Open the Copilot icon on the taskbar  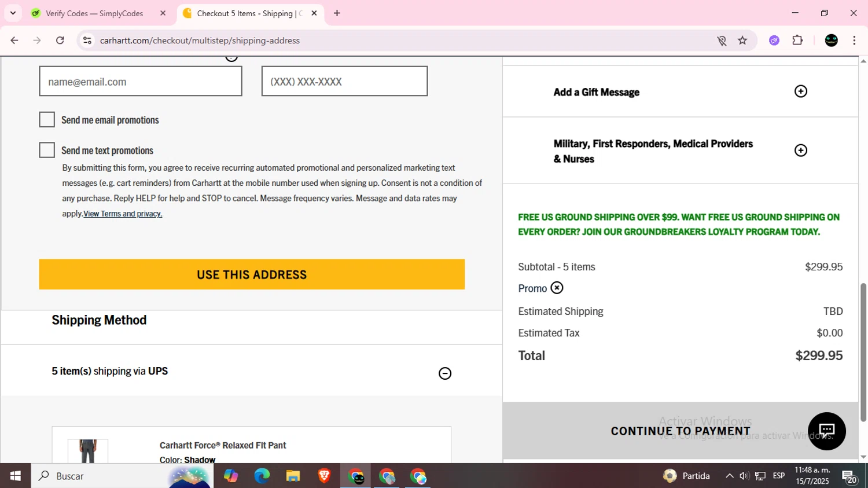coord(230,476)
